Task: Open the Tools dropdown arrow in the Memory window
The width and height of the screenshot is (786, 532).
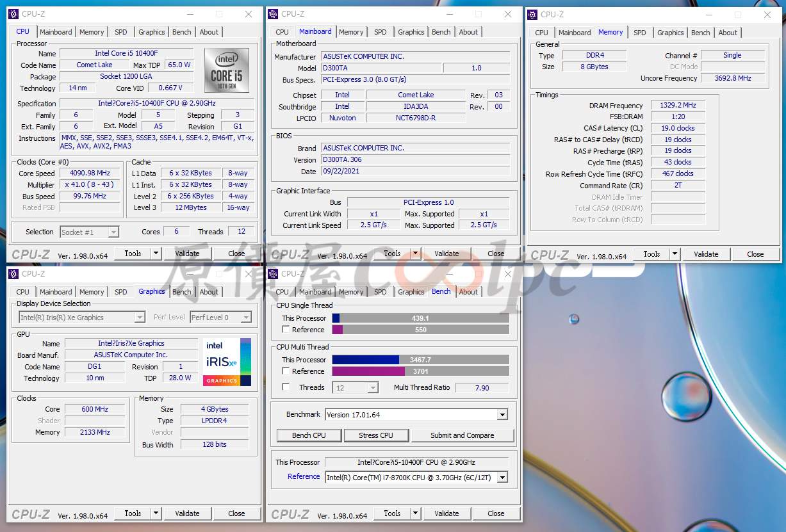Action: point(675,254)
